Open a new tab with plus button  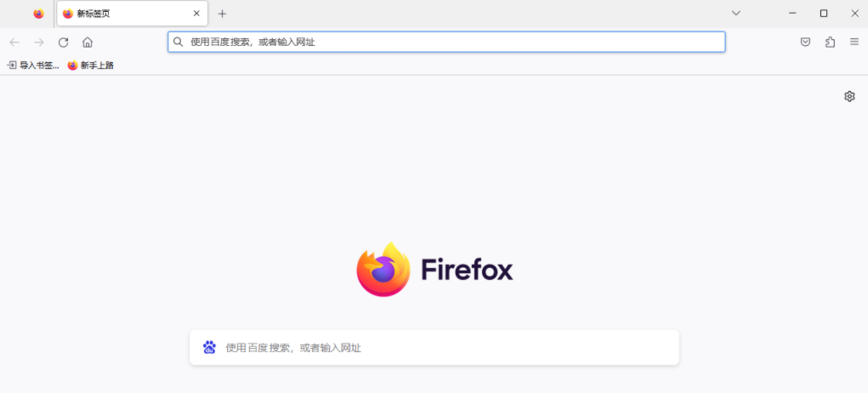222,14
